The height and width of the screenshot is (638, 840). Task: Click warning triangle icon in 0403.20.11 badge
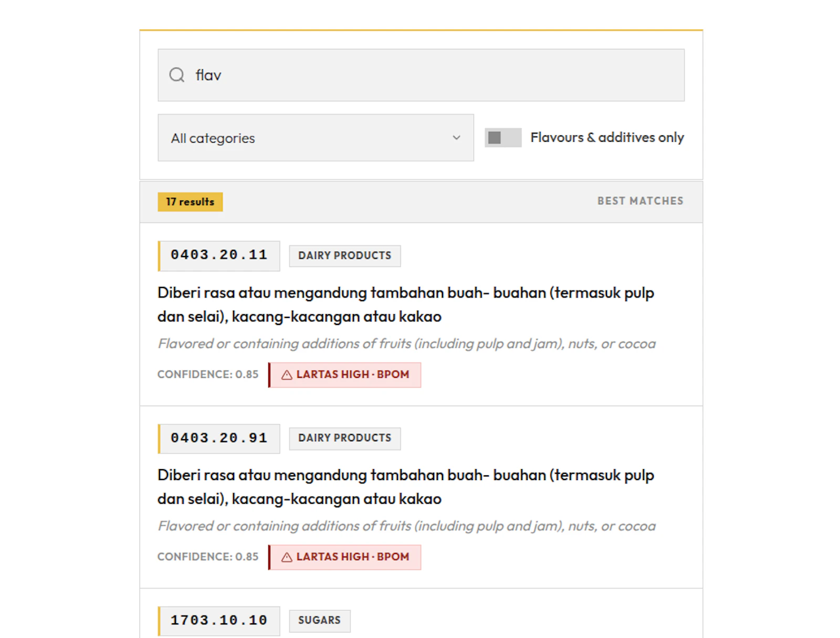click(x=287, y=375)
